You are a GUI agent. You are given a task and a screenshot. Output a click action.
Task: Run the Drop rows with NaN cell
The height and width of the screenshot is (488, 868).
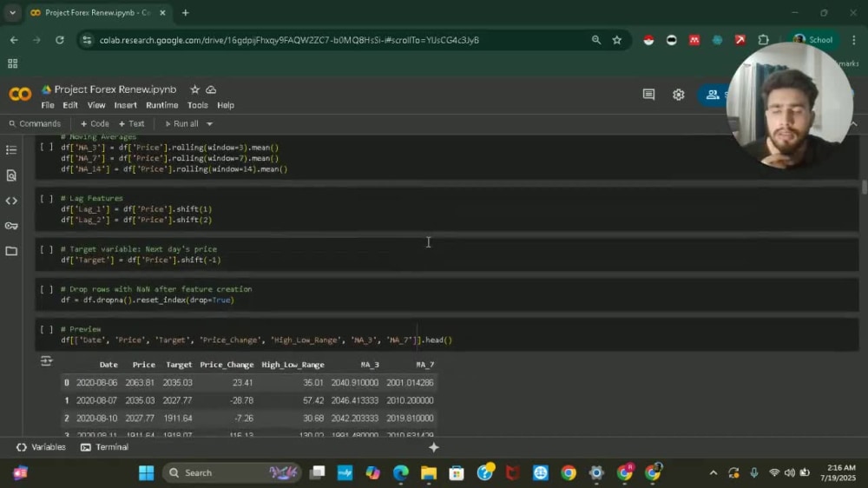[x=47, y=289]
